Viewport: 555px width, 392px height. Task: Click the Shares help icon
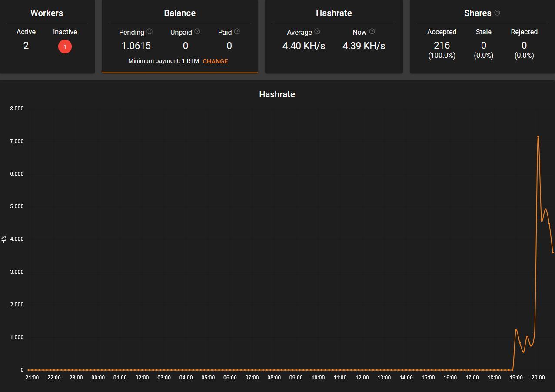point(497,13)
